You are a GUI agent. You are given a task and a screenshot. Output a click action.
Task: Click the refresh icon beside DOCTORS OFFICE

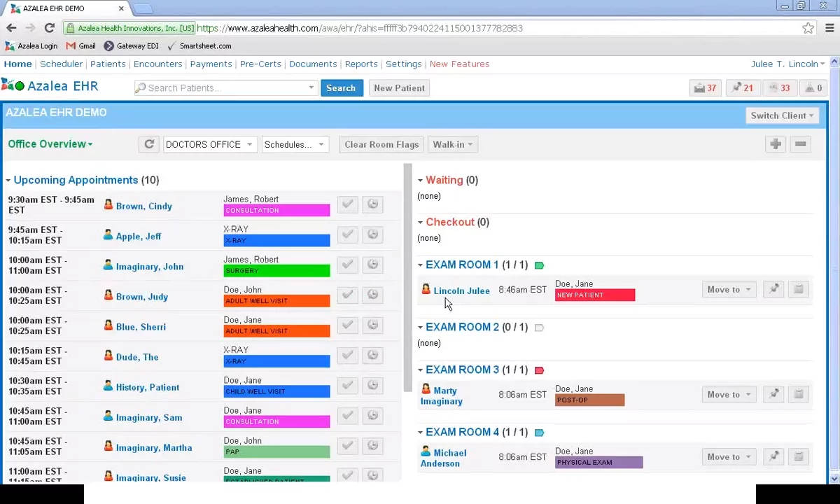tap(149, 144)
